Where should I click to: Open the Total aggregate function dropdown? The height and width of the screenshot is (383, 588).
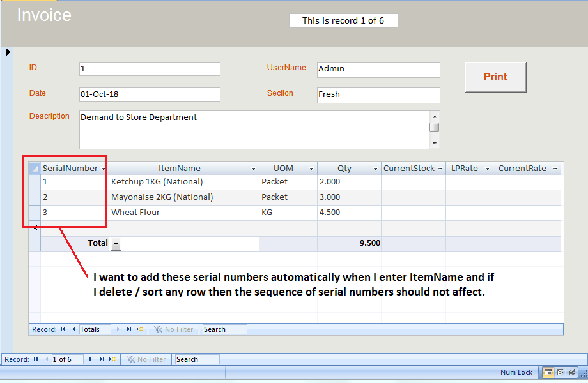(x=115, y=243)
